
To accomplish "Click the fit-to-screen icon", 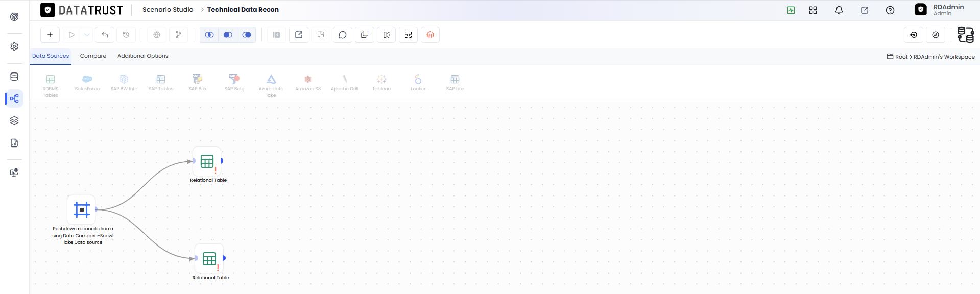I will pyautogui.click(x=409, y=35).
